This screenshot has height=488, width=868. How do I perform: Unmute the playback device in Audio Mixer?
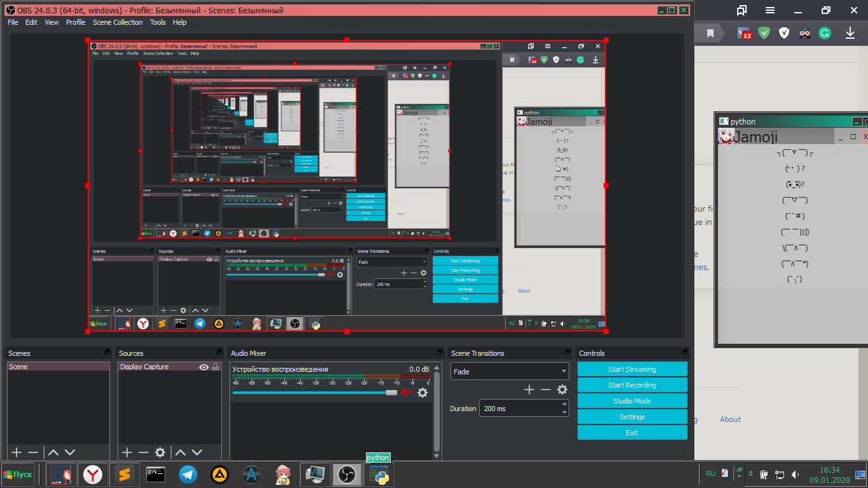pyautogui.click(x=407, y=392)
